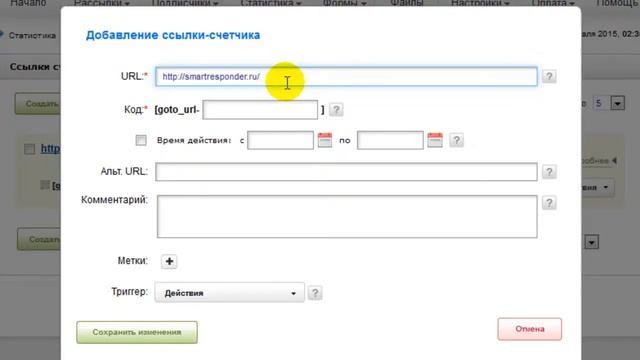Focus the Альт. URL input field
640x360 pixels.
pos(346,172)
